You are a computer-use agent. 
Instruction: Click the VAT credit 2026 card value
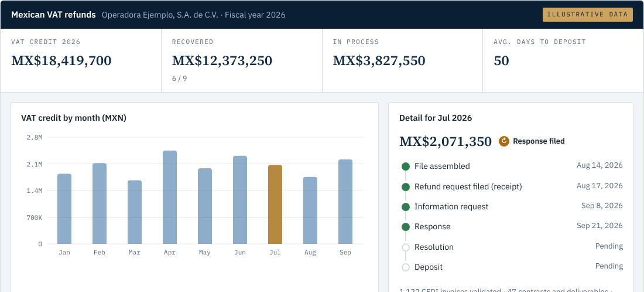(61, 60)
